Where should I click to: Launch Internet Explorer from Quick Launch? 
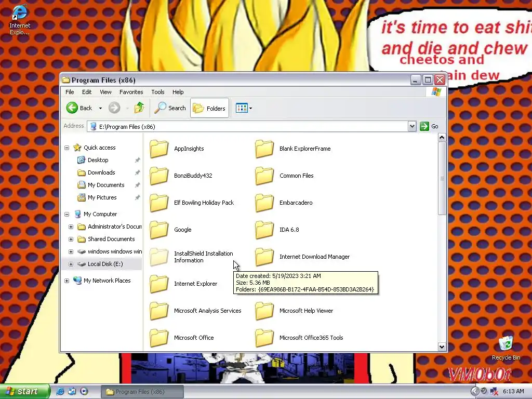(60, 391)
